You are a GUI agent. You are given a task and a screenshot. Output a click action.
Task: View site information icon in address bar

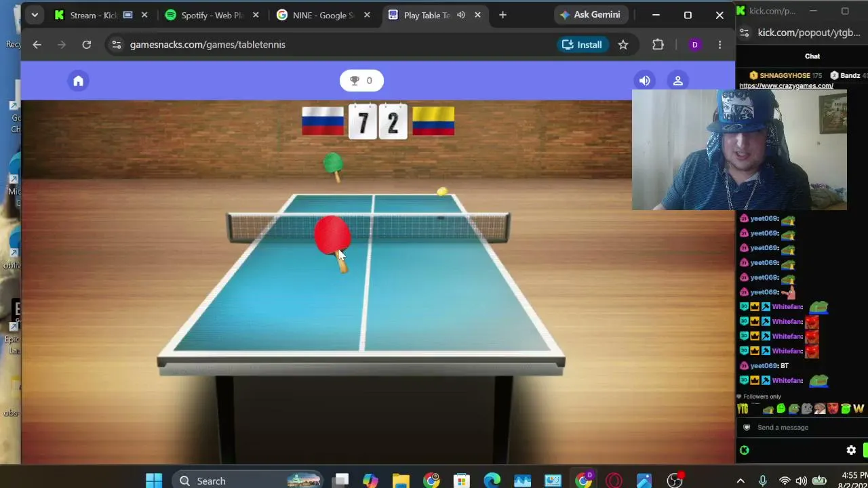[117, 45]
